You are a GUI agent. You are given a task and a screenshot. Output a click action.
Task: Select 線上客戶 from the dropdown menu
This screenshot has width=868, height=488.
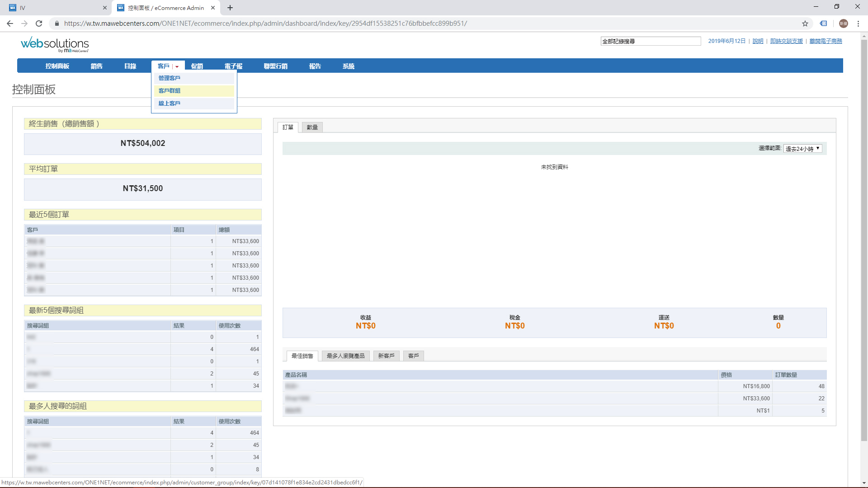(x=194, y=103)
